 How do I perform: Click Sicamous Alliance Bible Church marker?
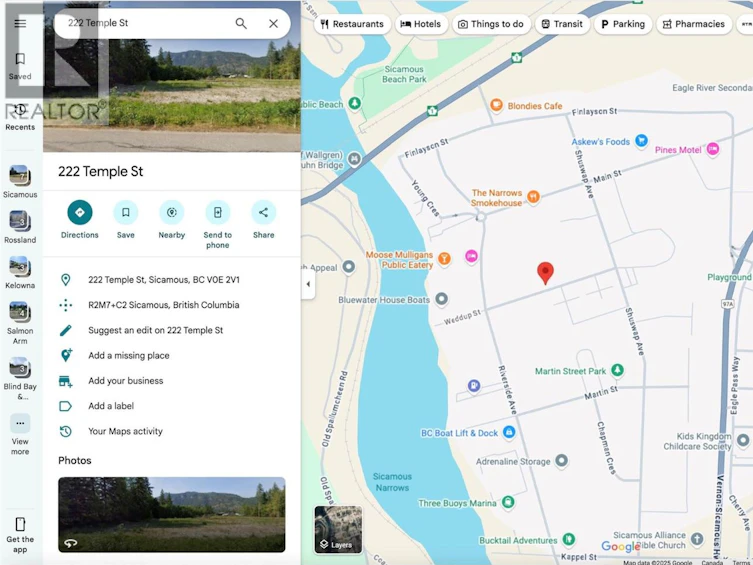tap(697, 539)
